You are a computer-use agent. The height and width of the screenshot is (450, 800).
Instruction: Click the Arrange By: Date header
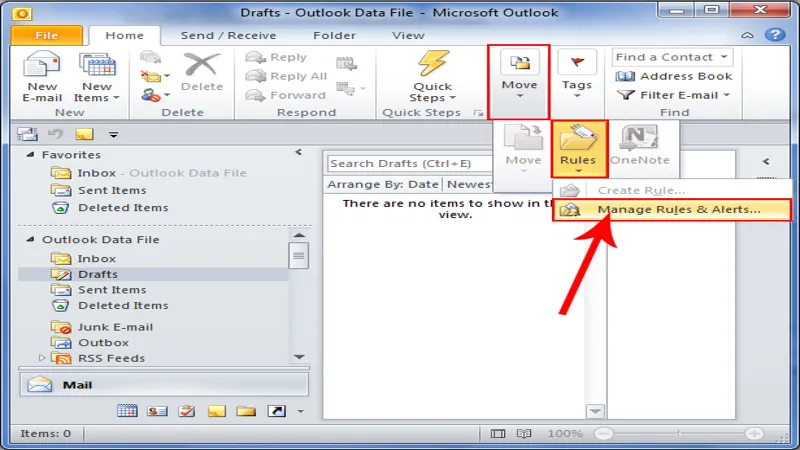pos(383,184)
